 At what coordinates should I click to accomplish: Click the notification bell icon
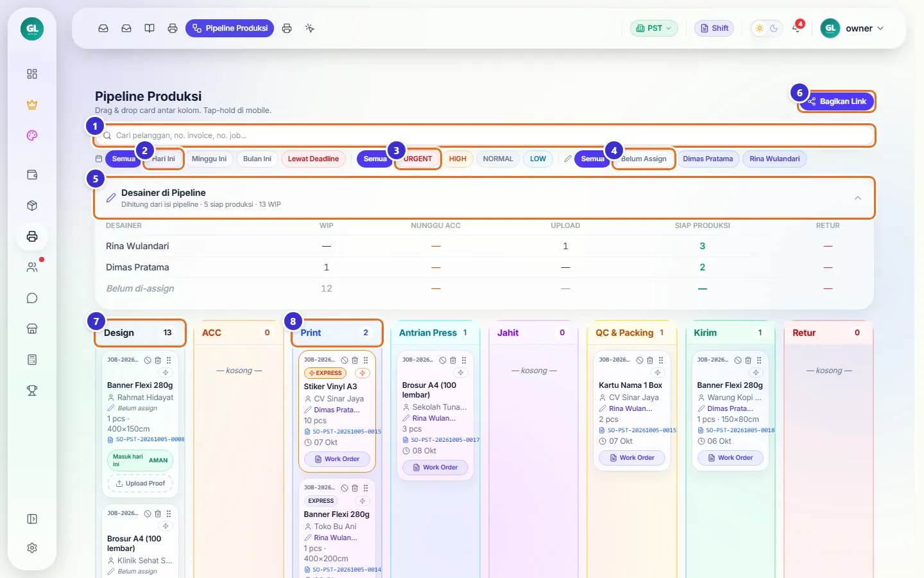click(x=797, y=28)
